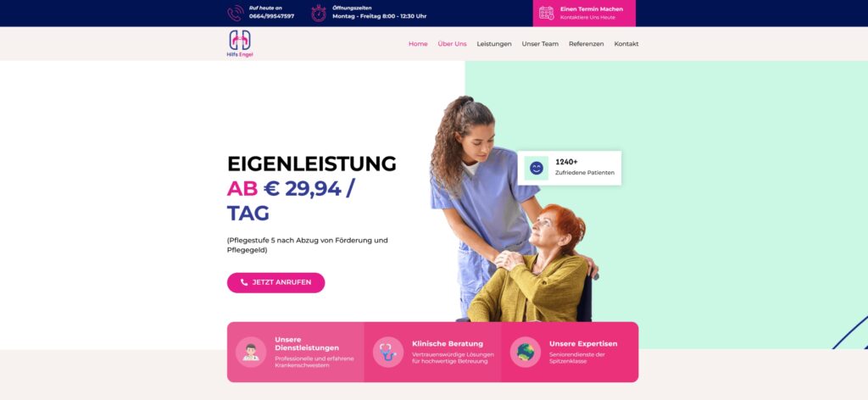Open the Unsere Expertisen card title
This screenshot has width=868, height=400.
point(583,343)
